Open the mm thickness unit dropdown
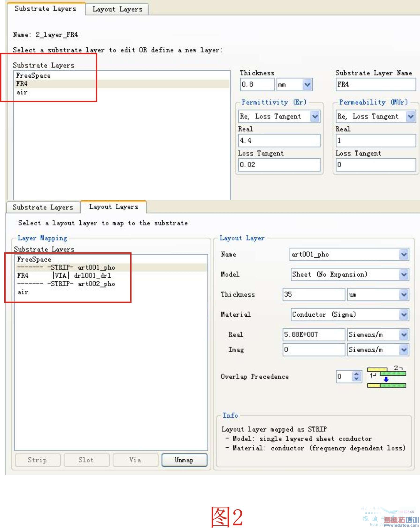Screen dimensions: 420x528 tap(294, 85)
